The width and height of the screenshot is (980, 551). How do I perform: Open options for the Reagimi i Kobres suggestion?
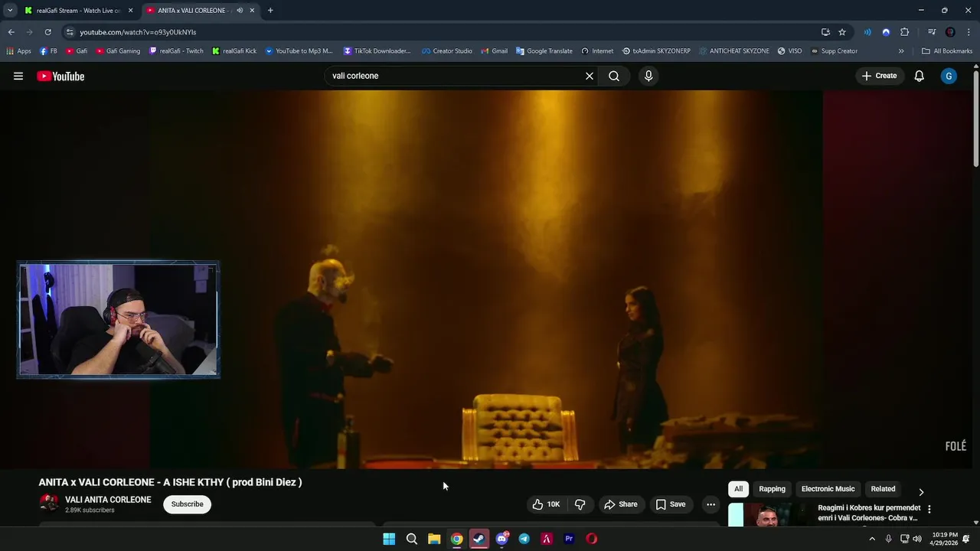(x=929, y=509)
